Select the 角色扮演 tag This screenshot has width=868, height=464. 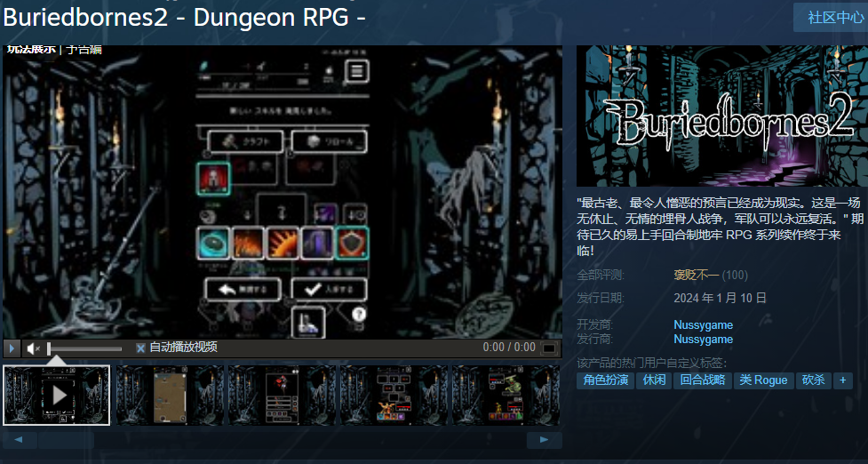click(606, 380)
